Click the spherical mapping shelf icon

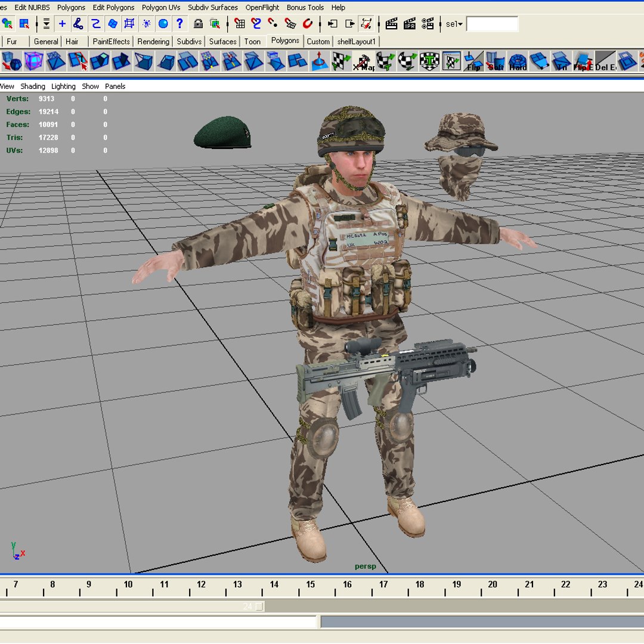coord(407,61)
